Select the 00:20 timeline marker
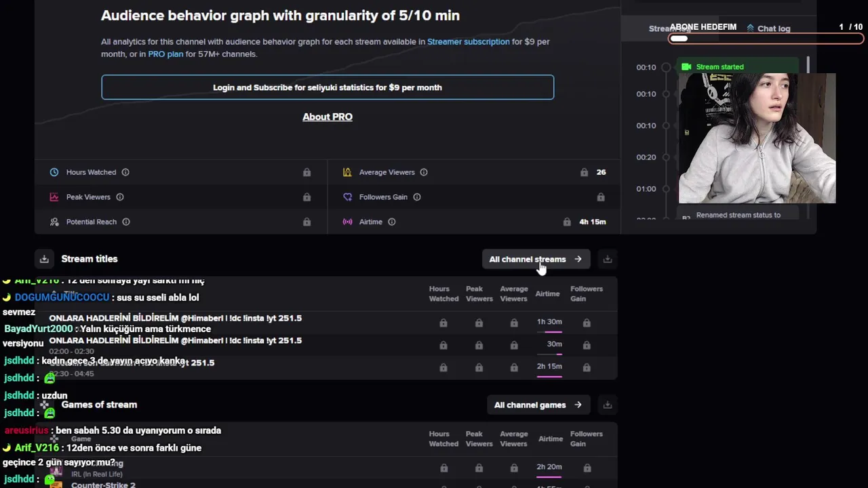This screenshot has height=488, width=868. (666, 157)
